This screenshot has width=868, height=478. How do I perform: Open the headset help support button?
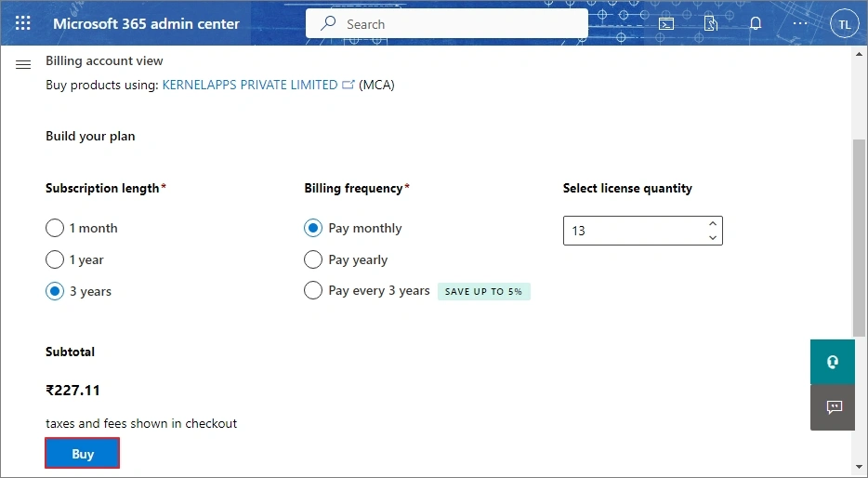coord(833,362)
